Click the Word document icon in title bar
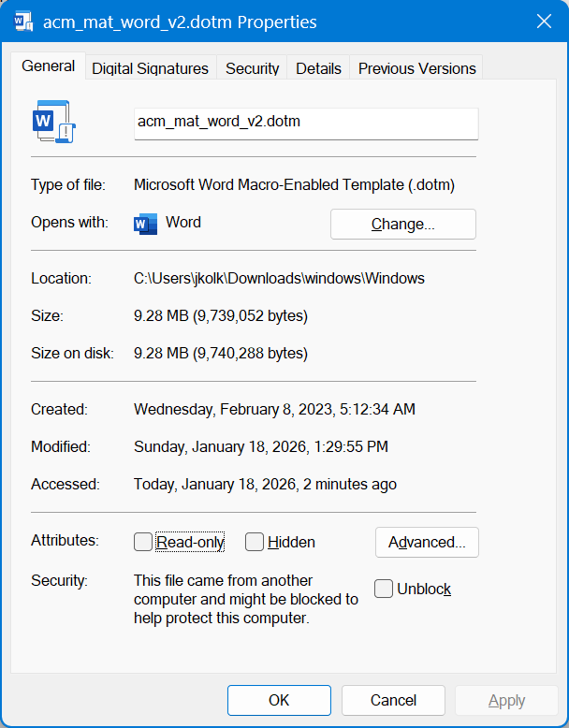The height and width of the screenshot is (728, 569). 23,22
